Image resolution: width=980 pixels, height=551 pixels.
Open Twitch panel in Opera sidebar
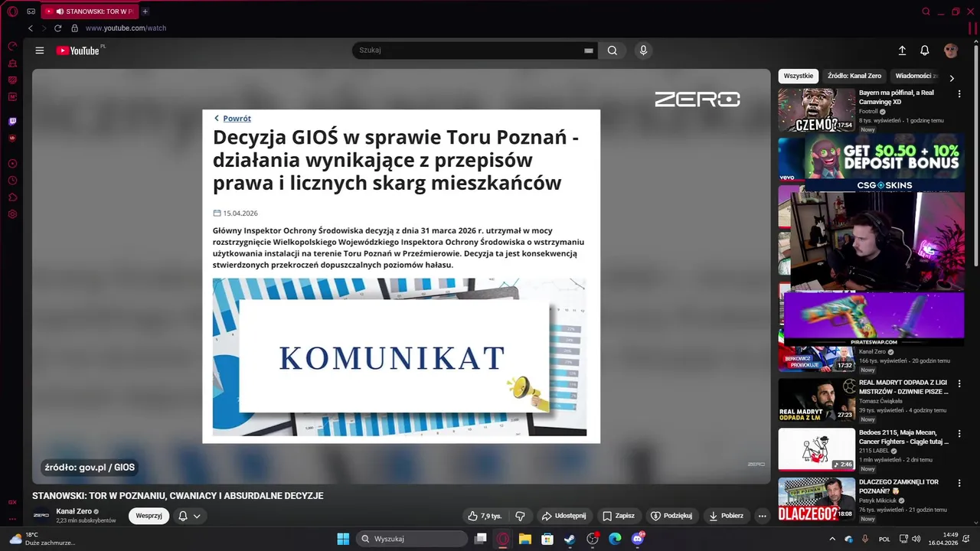click(x=12, y=121)
